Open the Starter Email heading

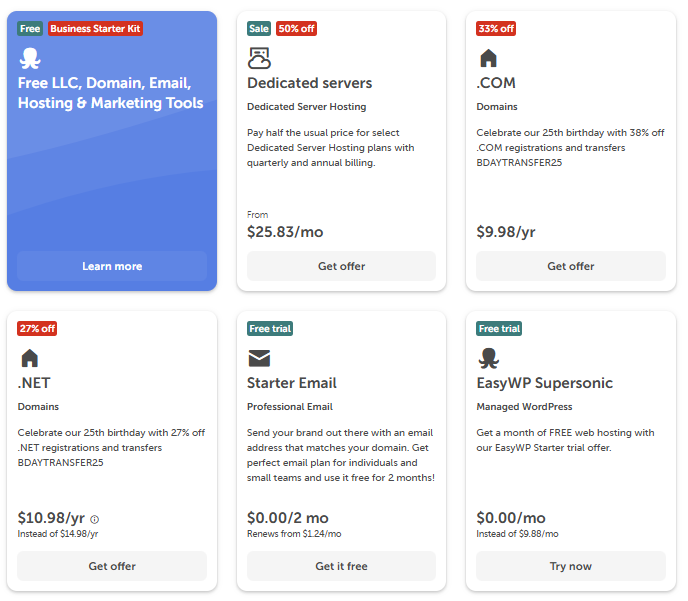(x=292, y=383)
